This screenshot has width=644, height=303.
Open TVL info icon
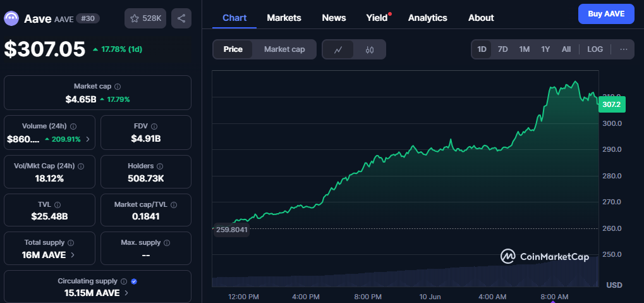[x=58, y=204]
